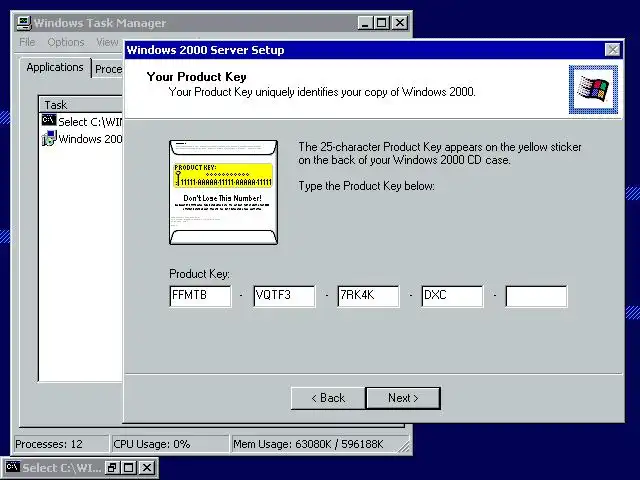Viewport: 640px width, 480px height.
Task: Close the Windows 2000 Server Setup dialog
Action: [x=612, y=50]
